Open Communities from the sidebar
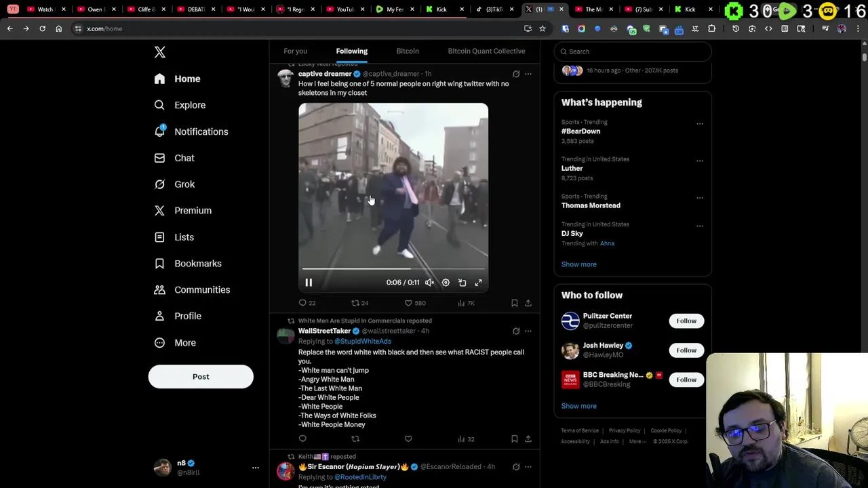The height and width of the screenshot is (488, 868). 192,289
